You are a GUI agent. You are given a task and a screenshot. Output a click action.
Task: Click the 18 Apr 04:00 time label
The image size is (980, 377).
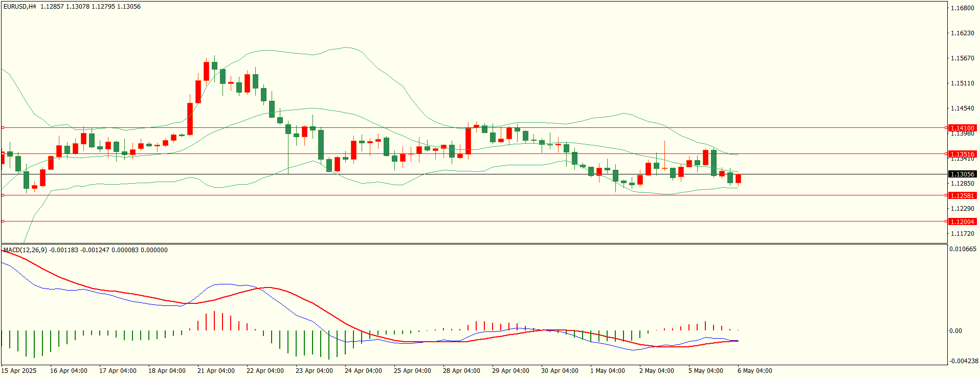coord(167,371)
